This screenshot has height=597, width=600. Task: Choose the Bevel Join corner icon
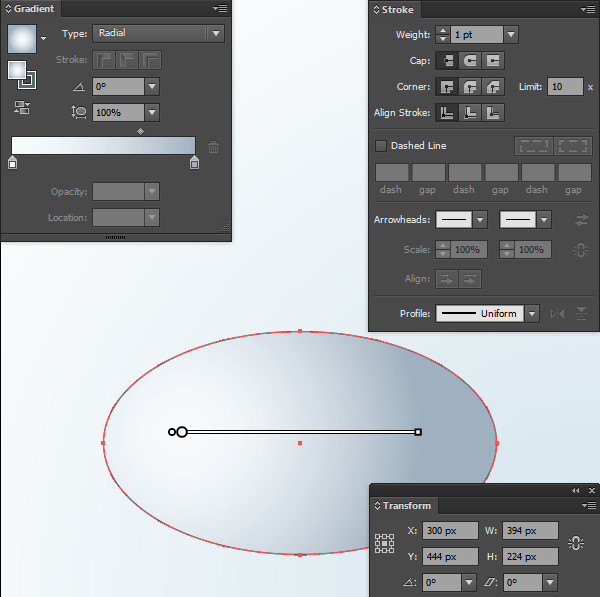click(x=493, y=87)
